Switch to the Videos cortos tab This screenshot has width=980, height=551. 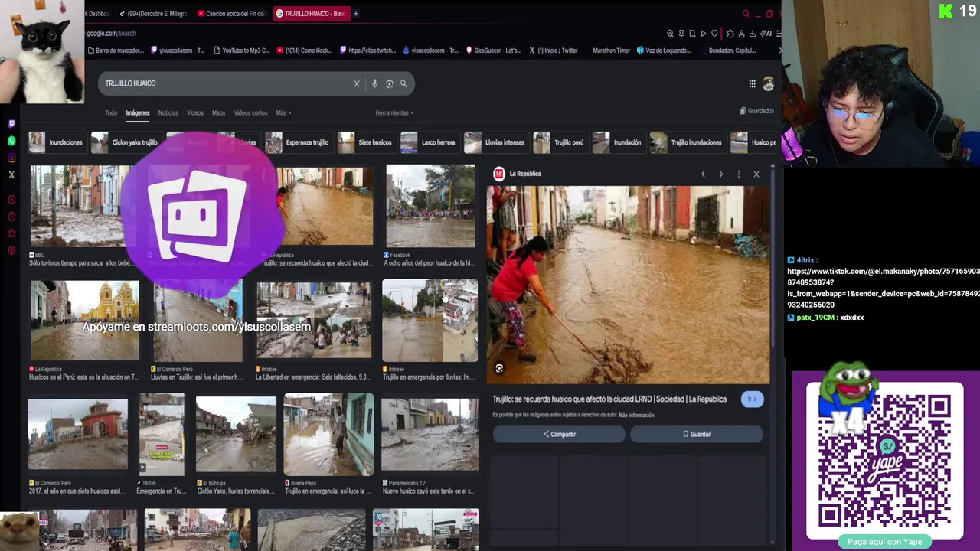250,113
